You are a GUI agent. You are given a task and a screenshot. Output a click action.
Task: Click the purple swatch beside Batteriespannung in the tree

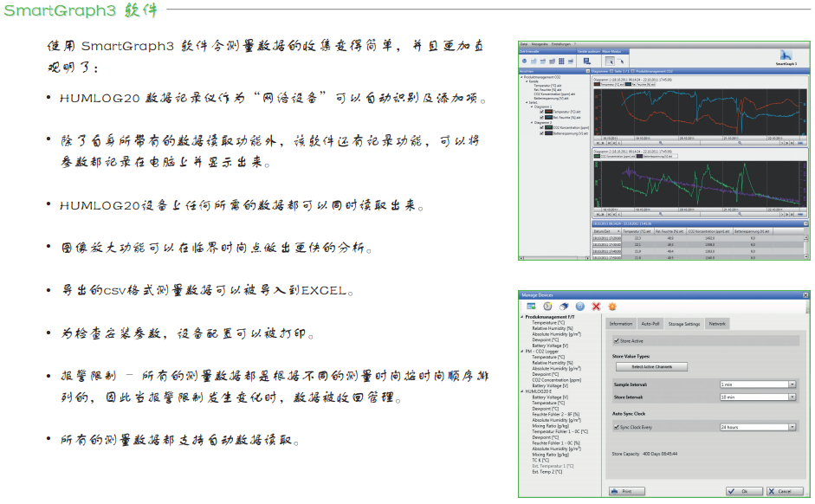(x=548, y=133)
